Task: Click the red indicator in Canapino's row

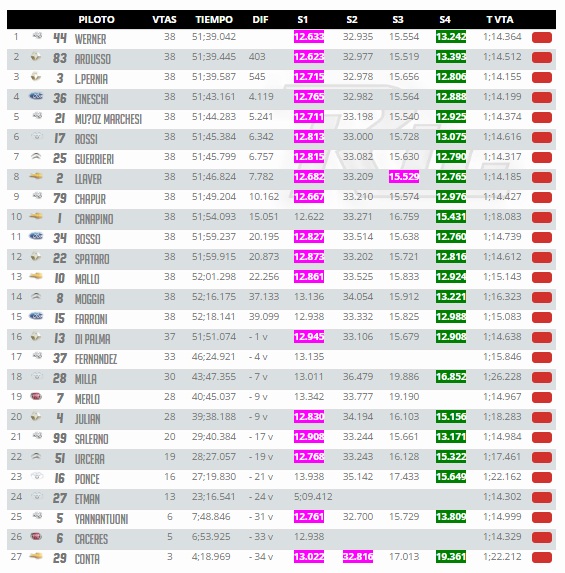Action: click(542, 218)
